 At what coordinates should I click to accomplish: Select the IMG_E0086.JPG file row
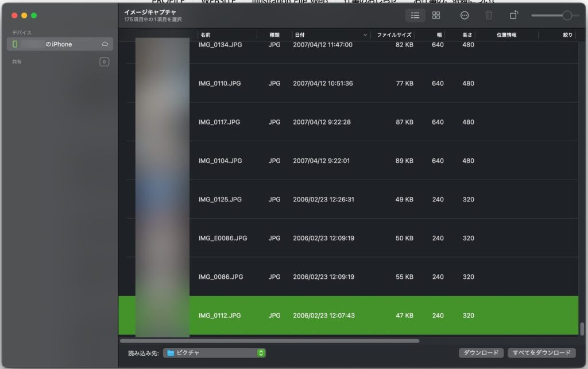(x=345, y=238)
